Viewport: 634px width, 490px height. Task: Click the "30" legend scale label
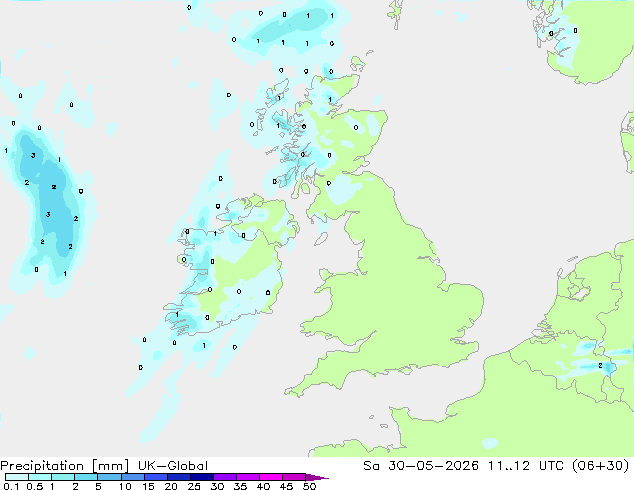217,486
